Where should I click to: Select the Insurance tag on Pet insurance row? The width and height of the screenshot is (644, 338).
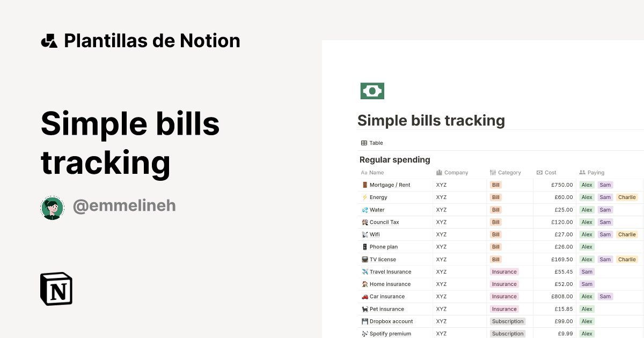click(504, 308)
